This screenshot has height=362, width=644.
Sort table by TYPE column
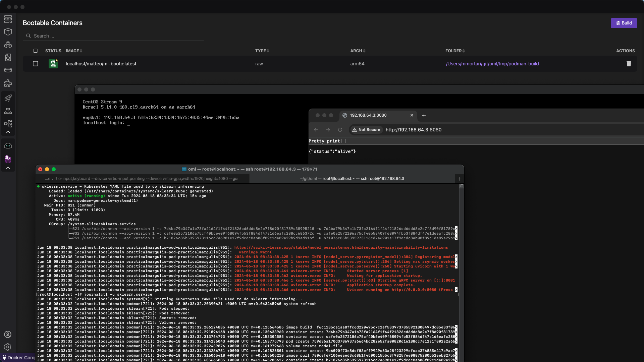click(262, 51)
